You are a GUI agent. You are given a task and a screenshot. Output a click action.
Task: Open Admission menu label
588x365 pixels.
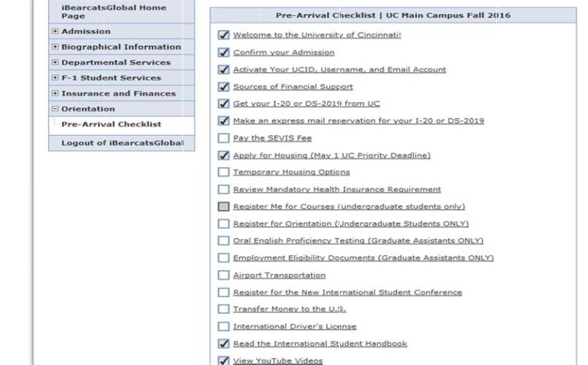(x=86, y=31)
